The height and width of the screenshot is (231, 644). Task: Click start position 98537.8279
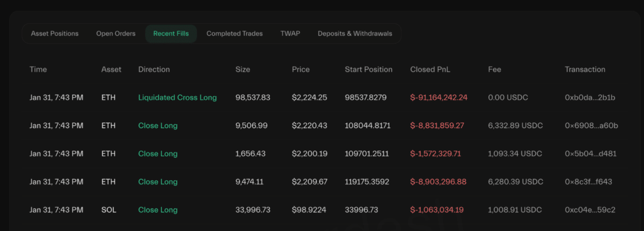click(x=365, y=98)
